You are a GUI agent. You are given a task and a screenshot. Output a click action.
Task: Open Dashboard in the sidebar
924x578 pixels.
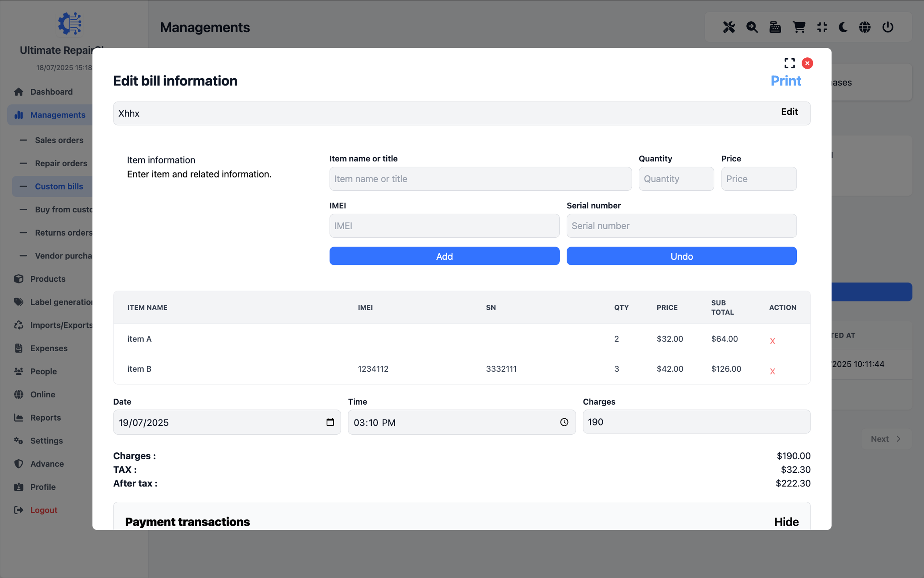[51, 92]
